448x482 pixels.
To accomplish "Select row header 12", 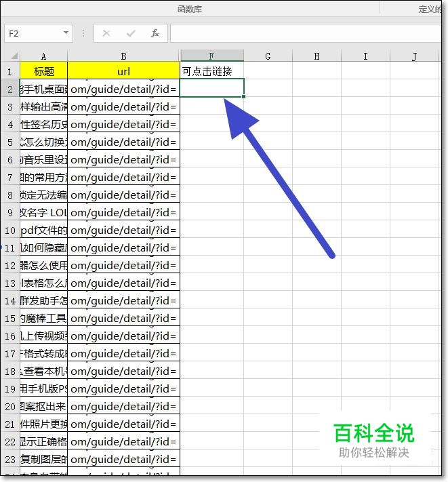I will coord(10,266).
